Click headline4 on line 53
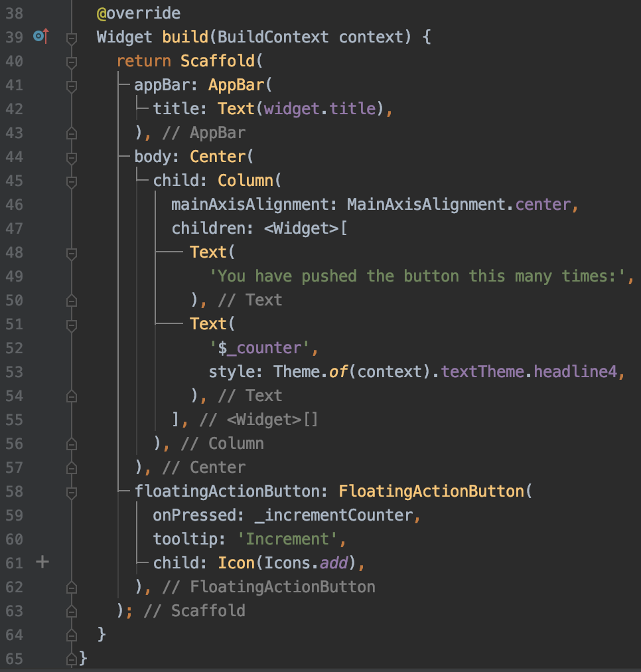The height and width of the screenshot is (672, 641). tap(575, 372)
